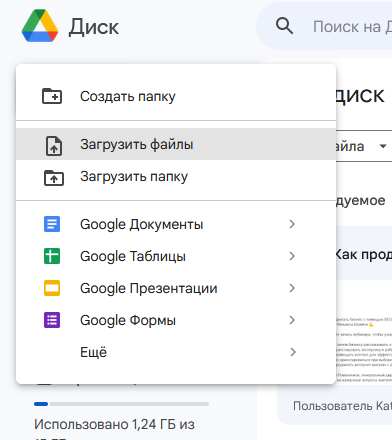The height and width of the screenshot is (440, 392).
Task: Open the Ещё submenu entry
Action: tap(176, 352)
